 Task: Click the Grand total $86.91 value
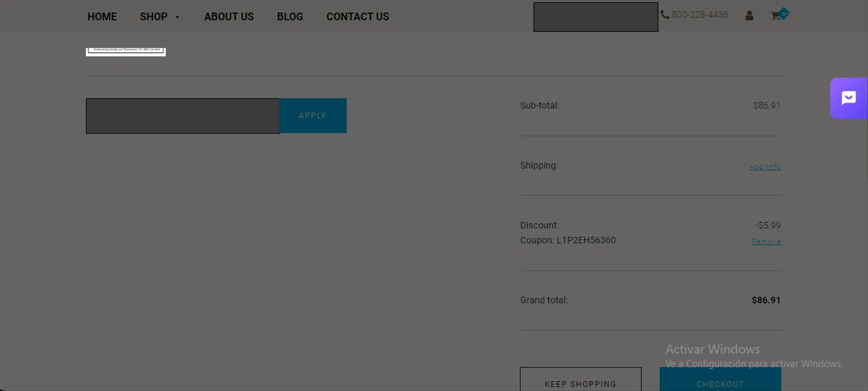click(x=766, y=300)
